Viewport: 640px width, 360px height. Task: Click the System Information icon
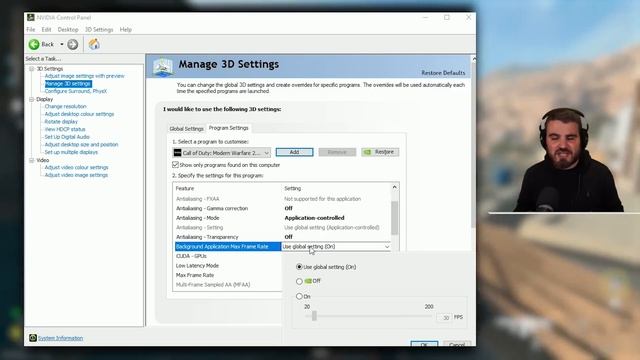pos(33,338)
